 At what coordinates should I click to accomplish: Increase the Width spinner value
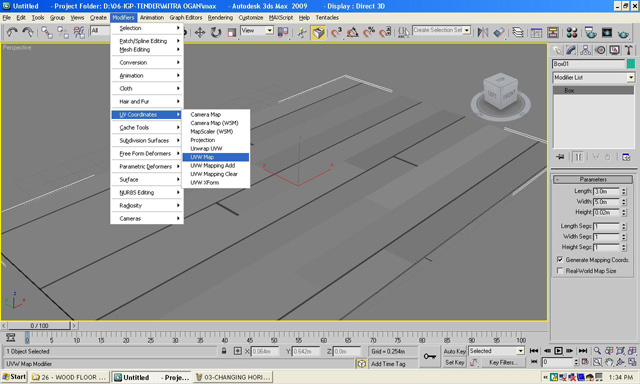[x=623, y=200]
